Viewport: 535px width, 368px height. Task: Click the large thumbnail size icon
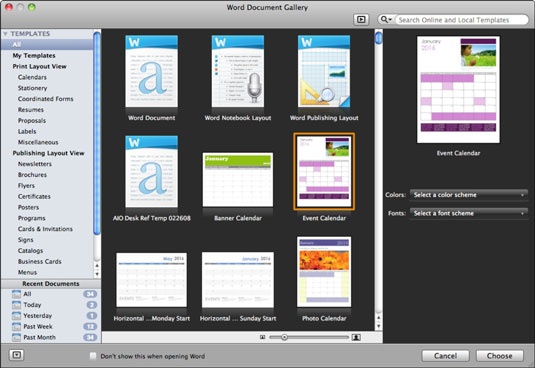[356, 337]
